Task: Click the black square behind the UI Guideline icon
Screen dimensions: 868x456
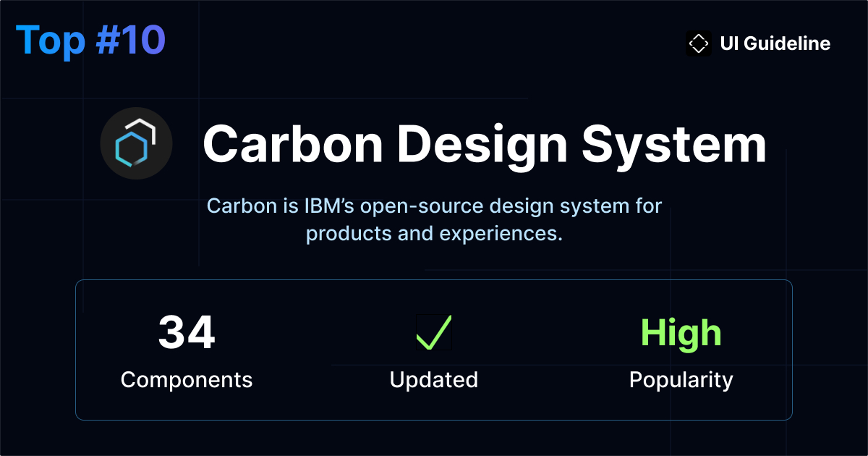Action: 699,43
